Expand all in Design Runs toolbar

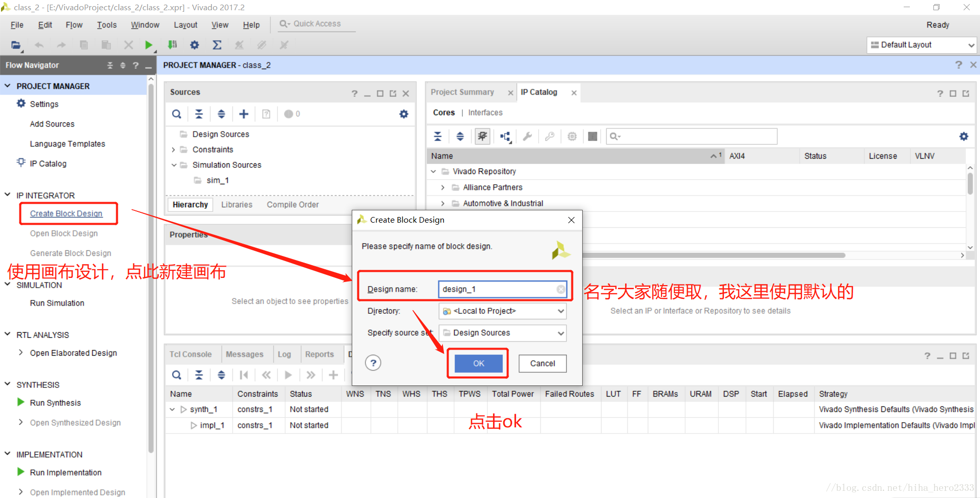click(221, 375)
